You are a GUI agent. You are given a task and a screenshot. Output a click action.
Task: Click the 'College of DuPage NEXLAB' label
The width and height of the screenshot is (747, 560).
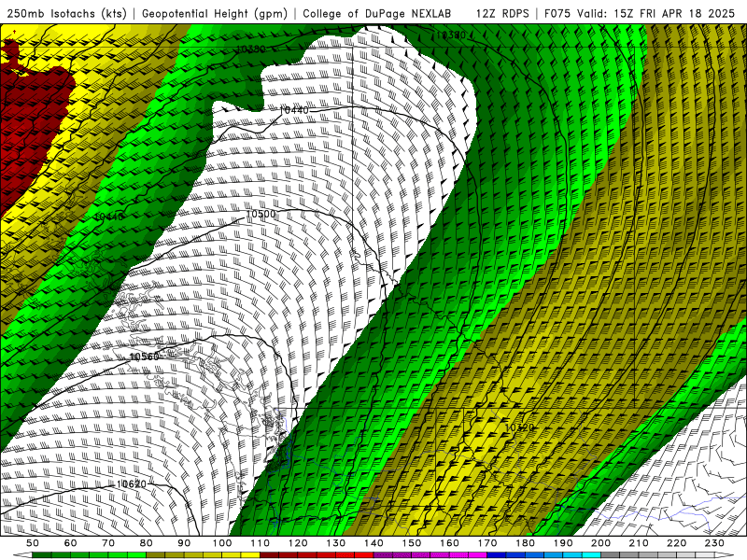[377, 14]
